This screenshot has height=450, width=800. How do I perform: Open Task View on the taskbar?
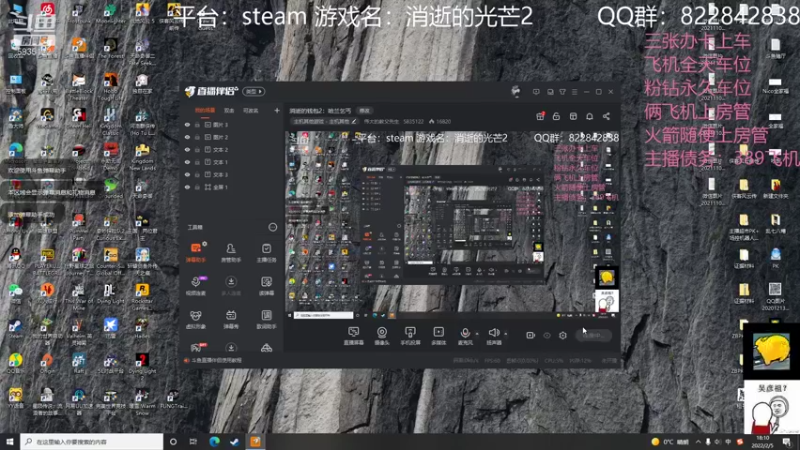(x=193, y=441)
